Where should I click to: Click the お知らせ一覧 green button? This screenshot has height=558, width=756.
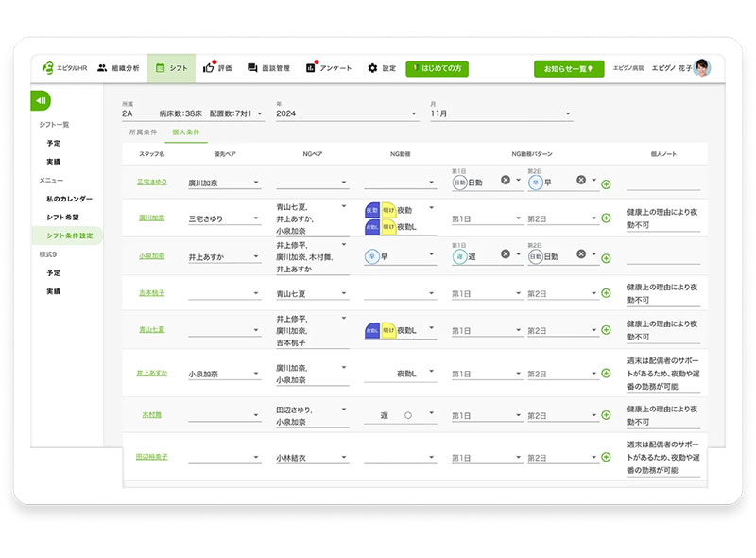point(569,68)
